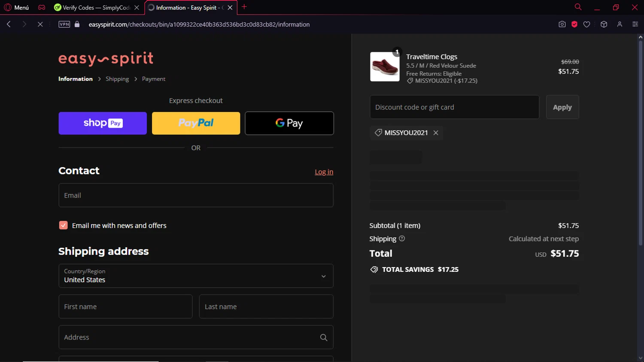
Task: Click the Apply discount button
Action: 562,107
